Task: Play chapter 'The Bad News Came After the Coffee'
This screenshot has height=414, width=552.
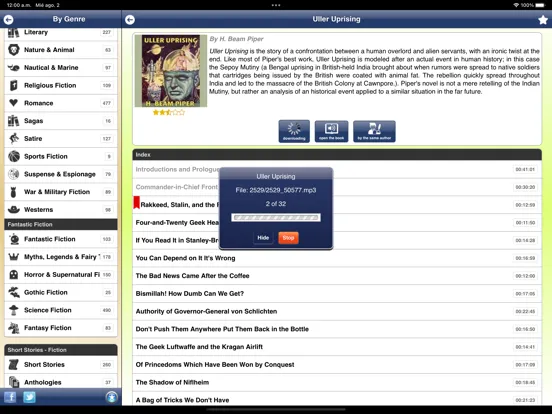Action: tap(337, 276)
